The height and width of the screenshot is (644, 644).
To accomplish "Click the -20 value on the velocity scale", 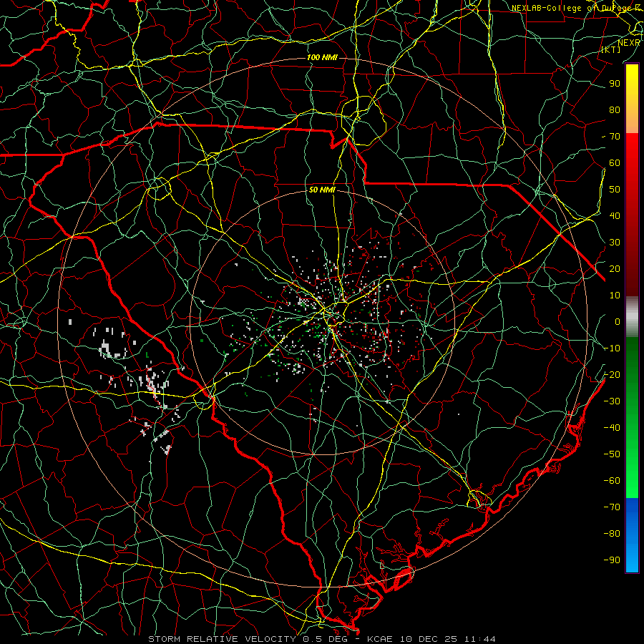I will click(612, 374).
